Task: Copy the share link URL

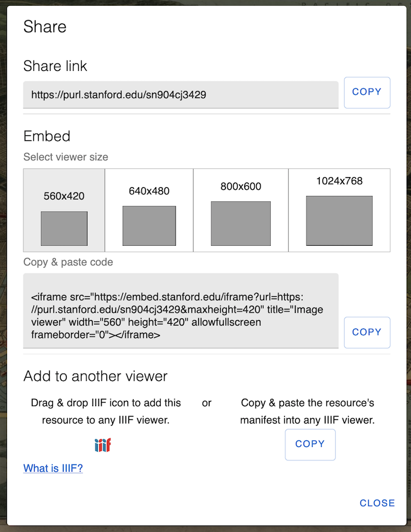Action: pos(367,92)
